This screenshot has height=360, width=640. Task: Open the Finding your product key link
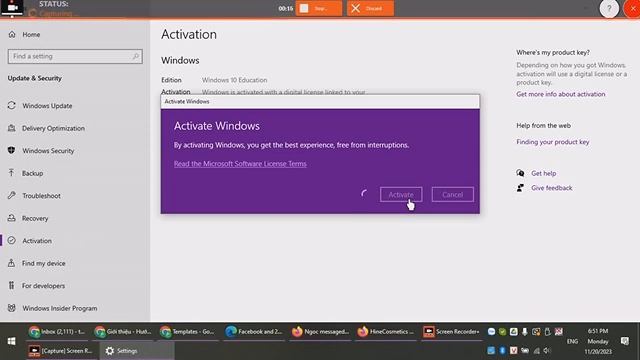(553, 142)
